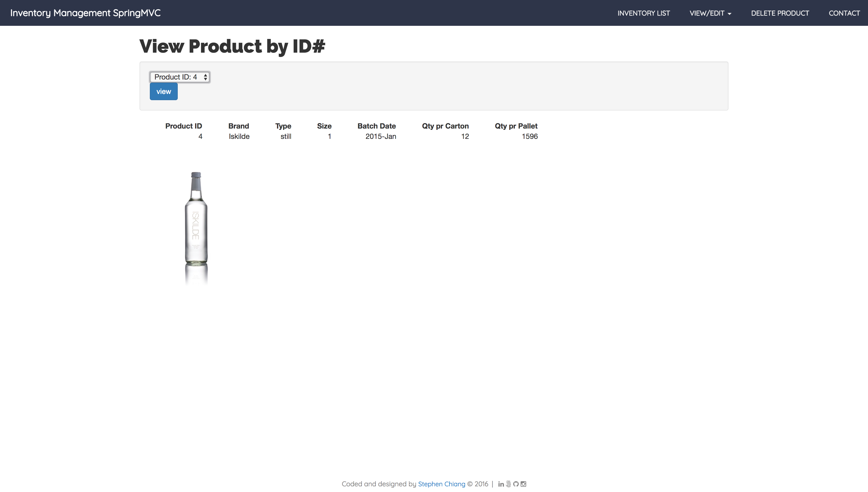Click the Type column header

coord(283,126)
